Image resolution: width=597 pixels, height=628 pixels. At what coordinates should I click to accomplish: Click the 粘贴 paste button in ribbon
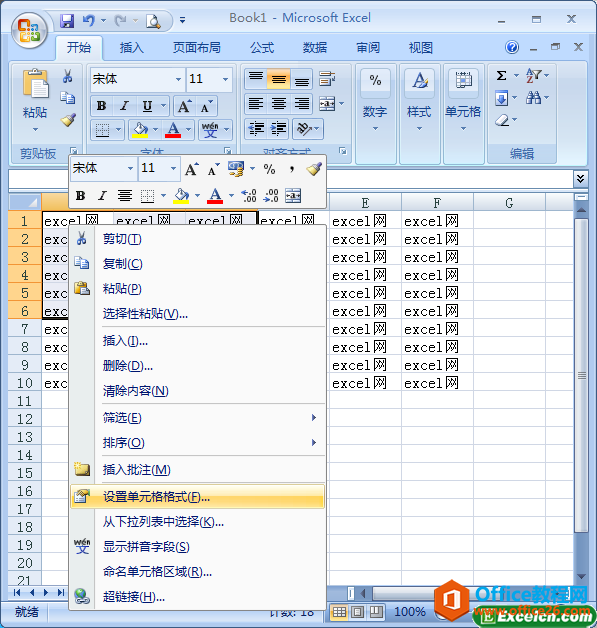(x=35, y=100)
